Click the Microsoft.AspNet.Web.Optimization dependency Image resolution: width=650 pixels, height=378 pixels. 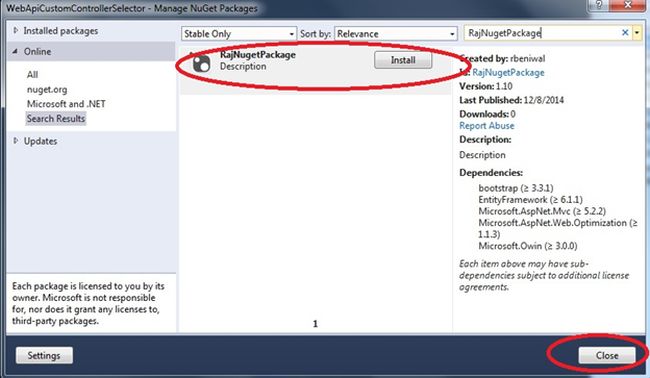tap(558, 228)
